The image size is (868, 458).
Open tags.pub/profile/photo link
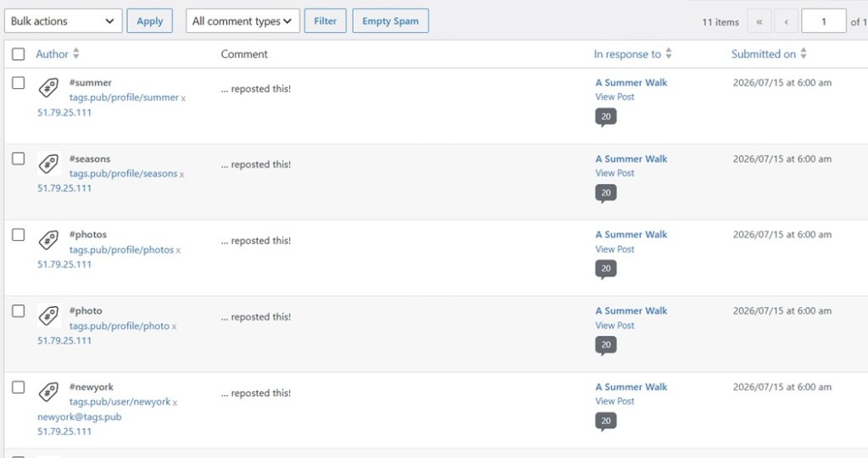(119, 326)
